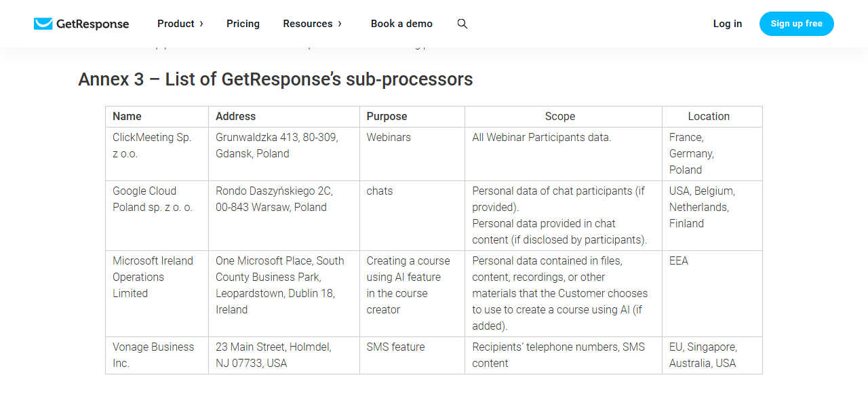The height and width of the screenshot is (407, 868).
Task: Select Creating a course using AI cell
Action: pos(412,294)
